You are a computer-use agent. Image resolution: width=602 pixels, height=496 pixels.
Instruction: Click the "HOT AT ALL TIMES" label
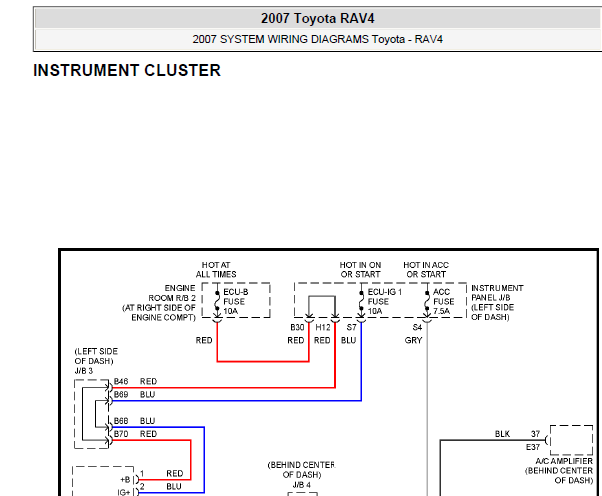click(216, 269)
